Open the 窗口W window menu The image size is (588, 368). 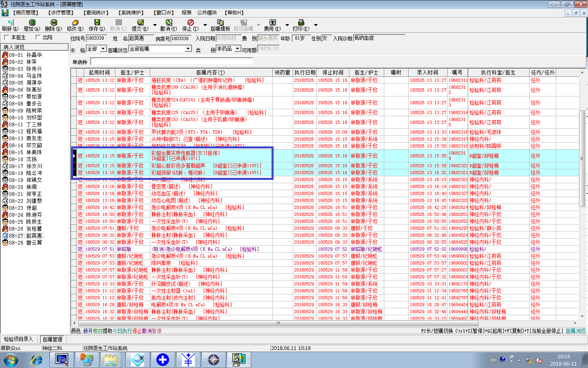164,13
